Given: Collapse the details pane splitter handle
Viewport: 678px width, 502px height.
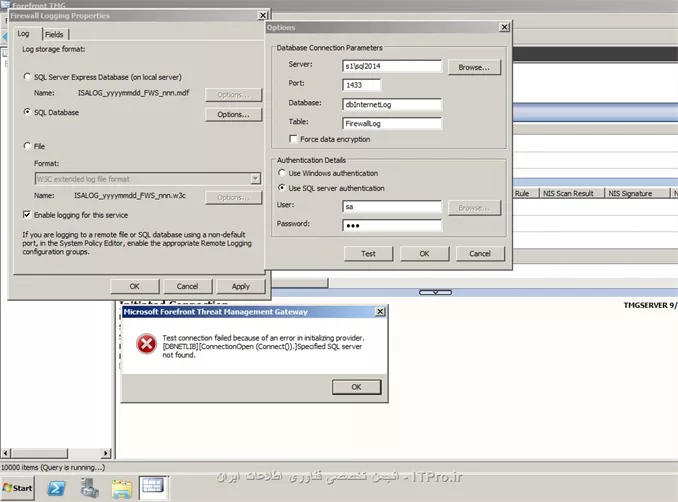Looking at the screenshot, I should click(435, 293).
